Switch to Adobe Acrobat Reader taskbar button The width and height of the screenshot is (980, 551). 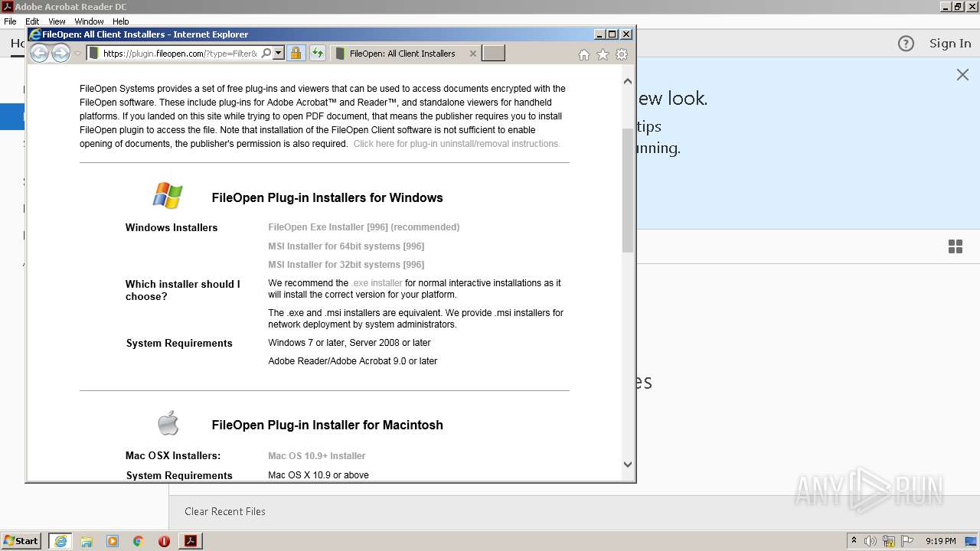(191, 541)
